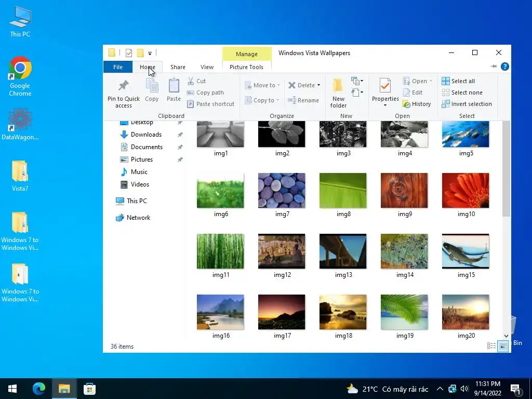Viewport: 532px width, 399px height.
Task: Expand the Open dropdown in ribbon
Action: coord(431,81)
